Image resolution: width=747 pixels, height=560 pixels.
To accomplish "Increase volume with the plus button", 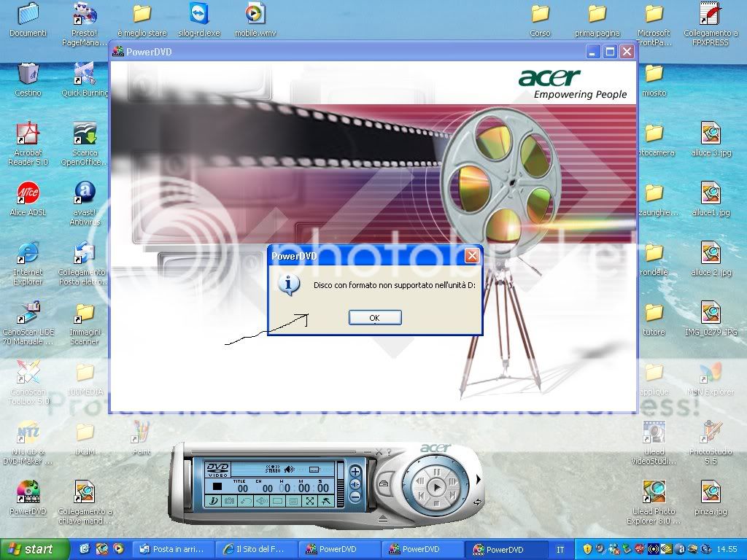I will pyautogui.click(x=355, y=472).
